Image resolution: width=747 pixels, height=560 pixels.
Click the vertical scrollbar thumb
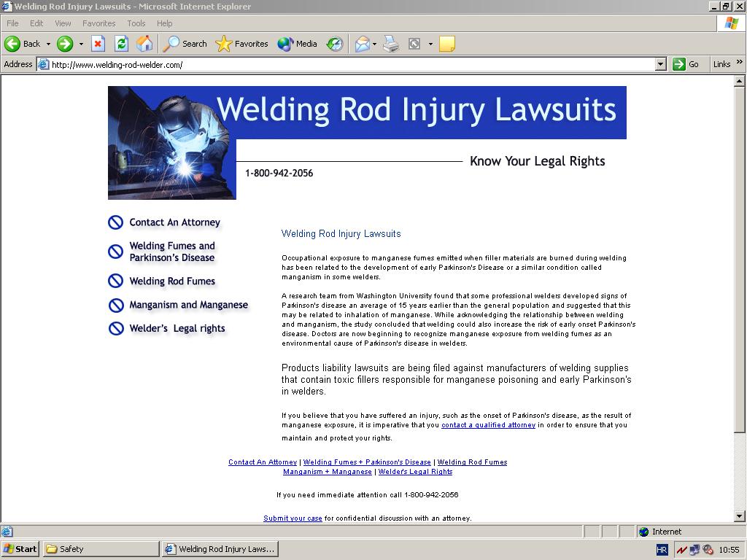[x=739, y=260]
